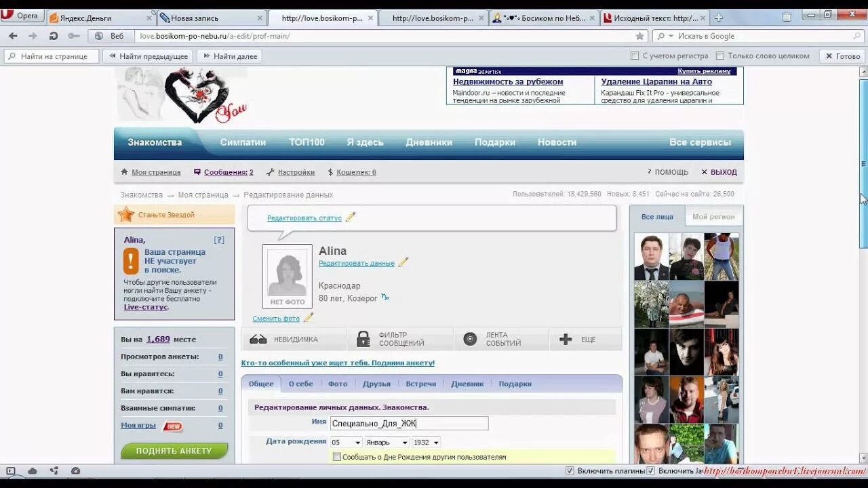This screenshot has width=868, height=488.
Task: Click the НЕТ ФОТО profile picture placeholder
Action: (x=288, y=277)
